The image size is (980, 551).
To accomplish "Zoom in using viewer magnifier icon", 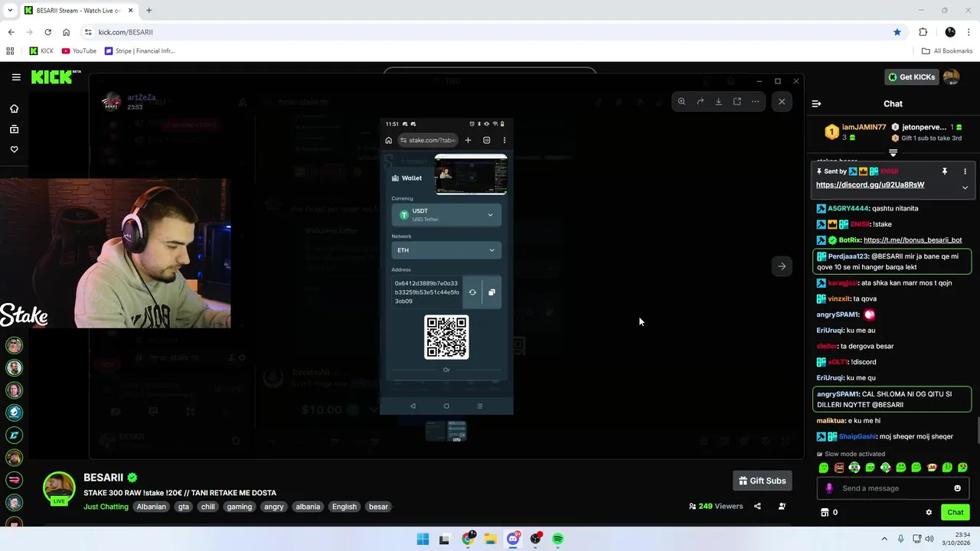I will pyautogui.click(x=681, y=102).
